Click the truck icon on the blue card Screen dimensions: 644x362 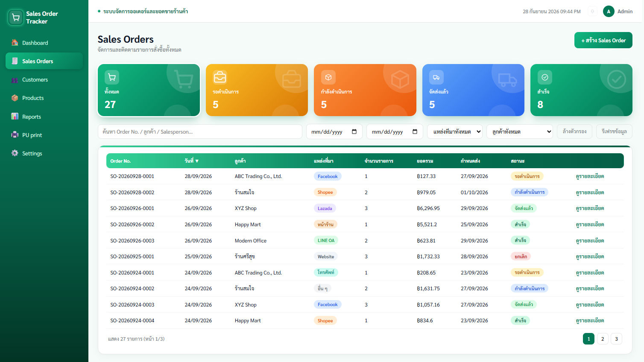[x=436, y=77]
